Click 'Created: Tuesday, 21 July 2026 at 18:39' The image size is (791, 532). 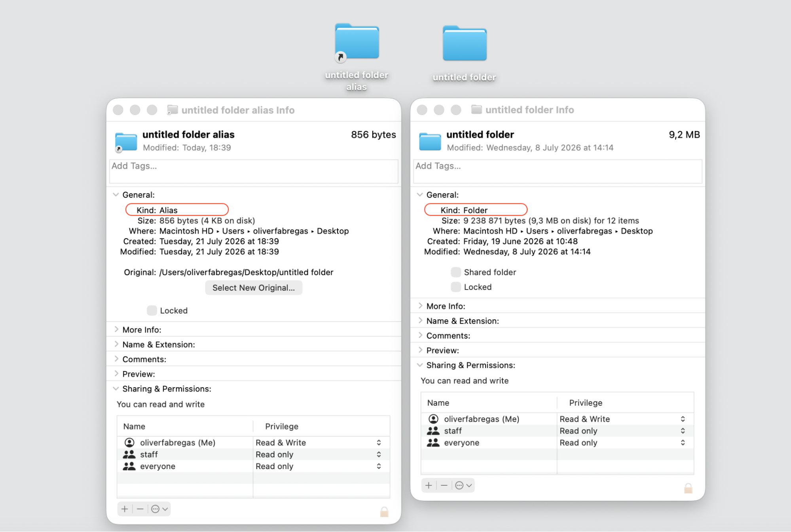click(x=201, y=241)
